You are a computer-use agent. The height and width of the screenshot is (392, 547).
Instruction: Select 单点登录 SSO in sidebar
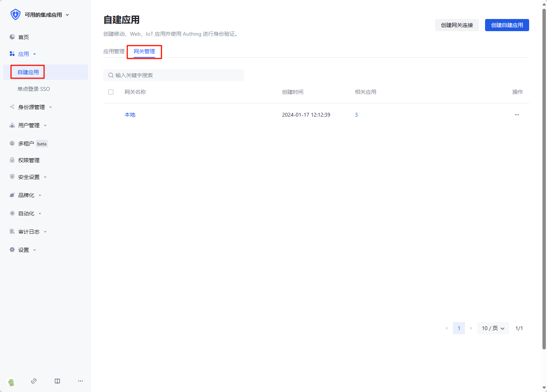pos(34,89)
